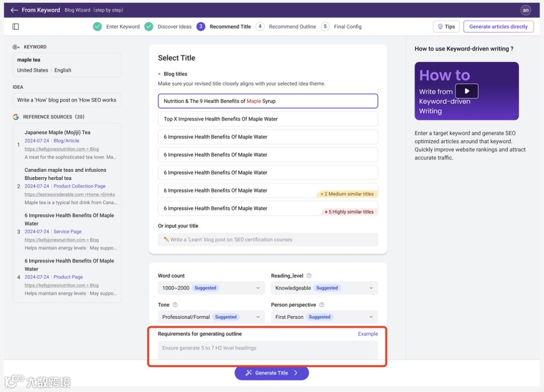Image resolution: width=544 pixels, height=392 pixels.
Task: Click the Suggested tag in Word count
Action: (205, 288)
